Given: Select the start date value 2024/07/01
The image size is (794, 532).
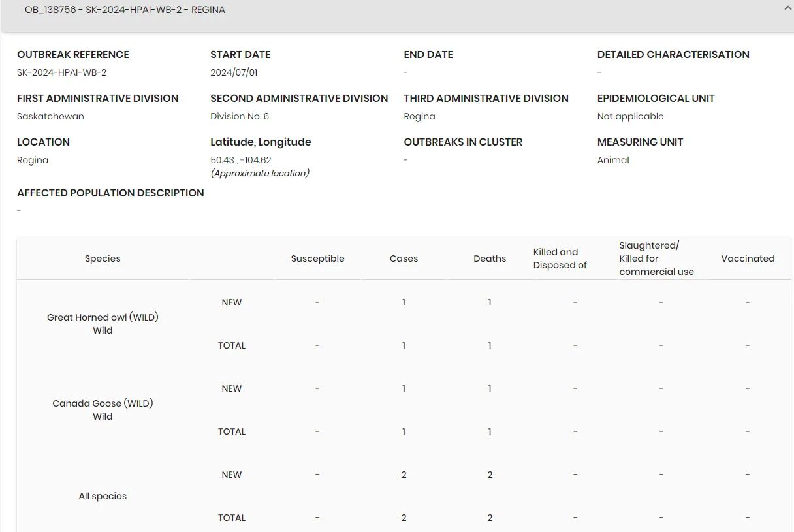Looking at the screenshot, I should point(234,72).
